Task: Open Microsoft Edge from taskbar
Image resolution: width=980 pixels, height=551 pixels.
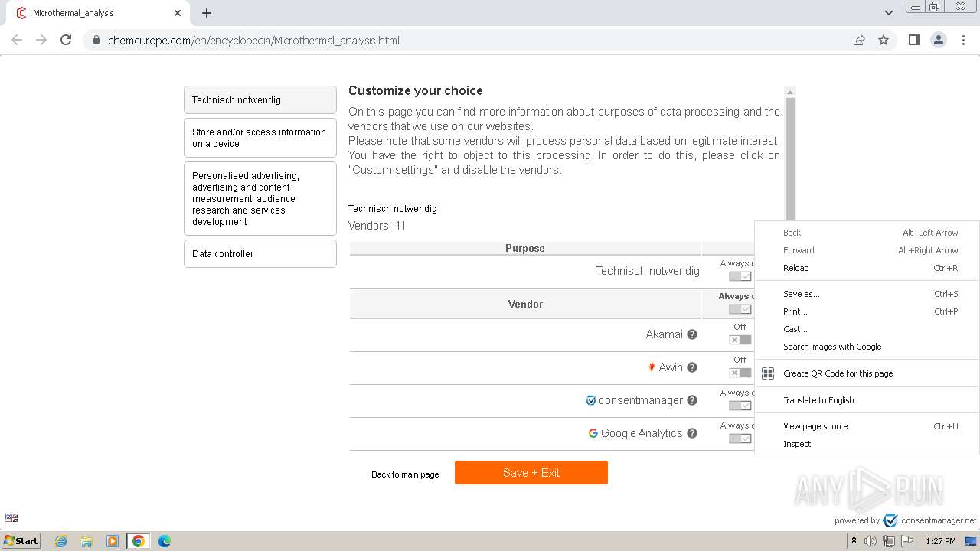Action: click(165, 541)
